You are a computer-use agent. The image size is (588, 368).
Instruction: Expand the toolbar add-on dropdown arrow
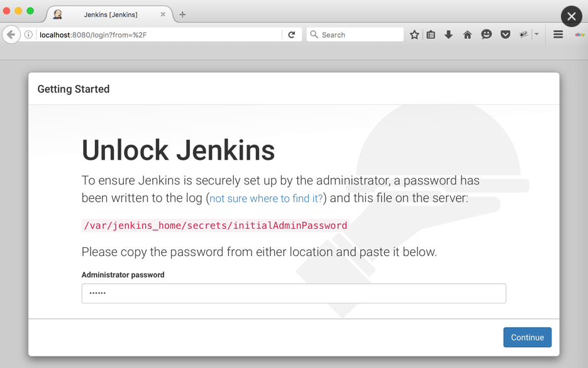coord(536,35)
